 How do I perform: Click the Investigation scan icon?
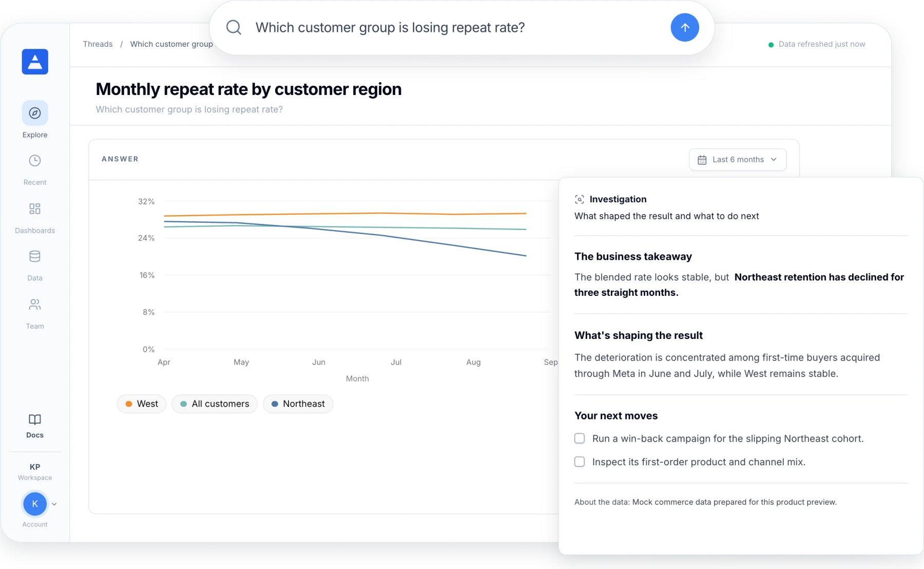(580, 199)
